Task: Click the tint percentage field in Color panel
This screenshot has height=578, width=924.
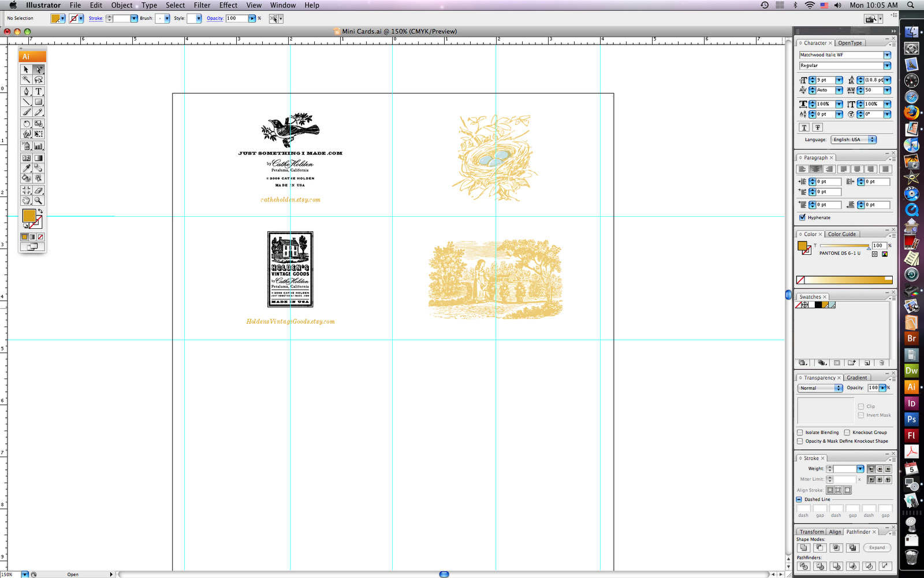Action: pos(878,246)
